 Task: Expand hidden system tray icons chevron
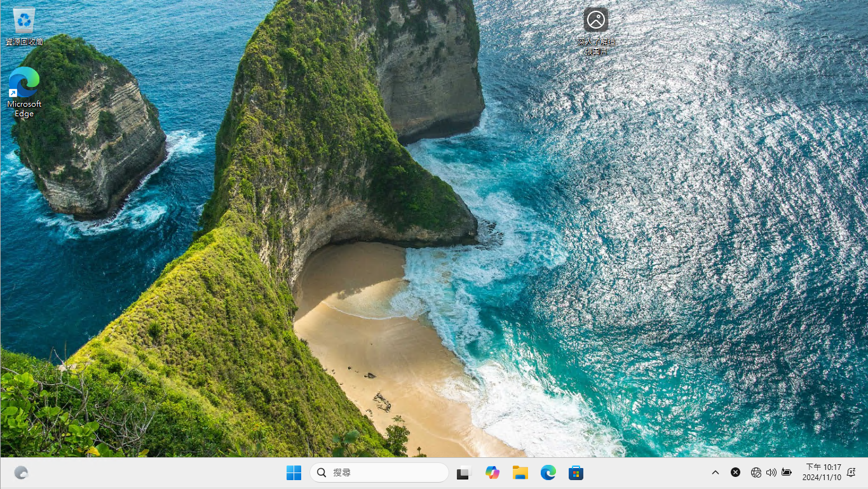[x=715, y=472]
